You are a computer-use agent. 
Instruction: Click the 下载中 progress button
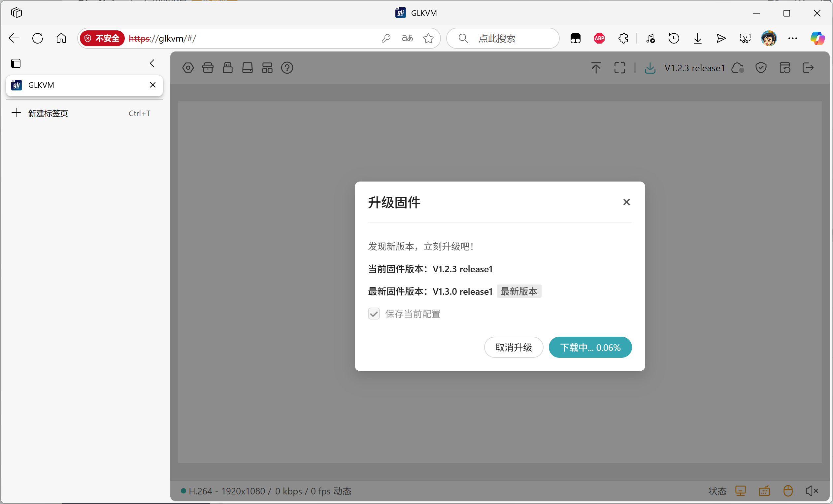pyautogui.click(x=590, y=347)
